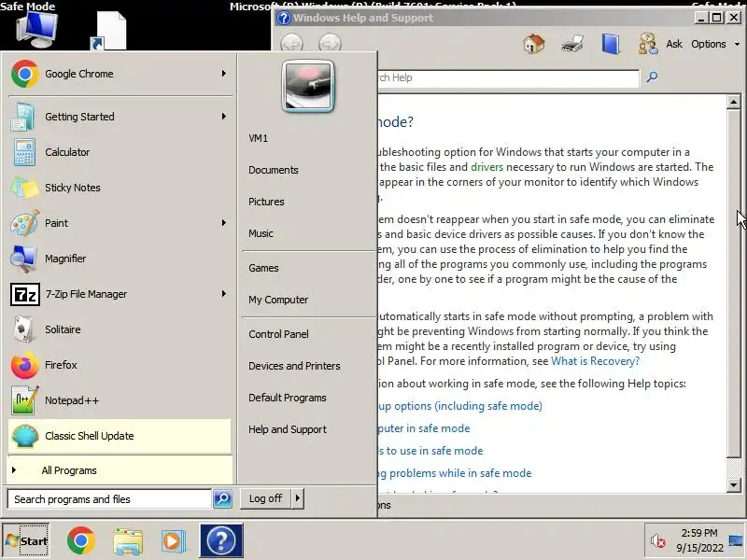The width and height of the screenshot is (747, 560).
Task: Click Help and Support taskbar button
Action: click(221, 540)
